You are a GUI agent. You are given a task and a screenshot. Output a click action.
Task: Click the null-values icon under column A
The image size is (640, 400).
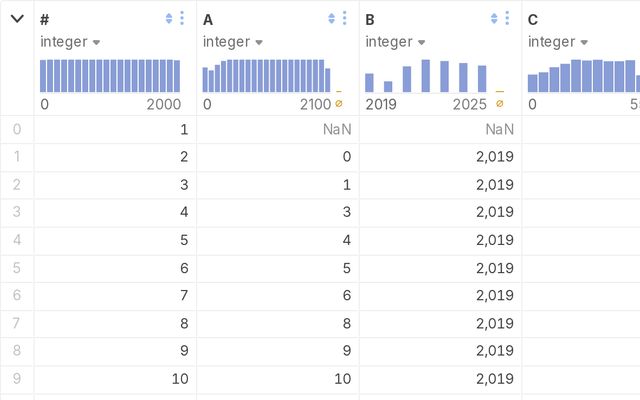(x=339, y=104)
